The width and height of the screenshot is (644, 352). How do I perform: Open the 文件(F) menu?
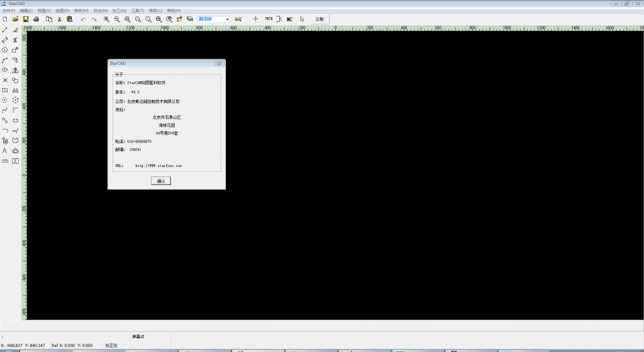point(9,11)
